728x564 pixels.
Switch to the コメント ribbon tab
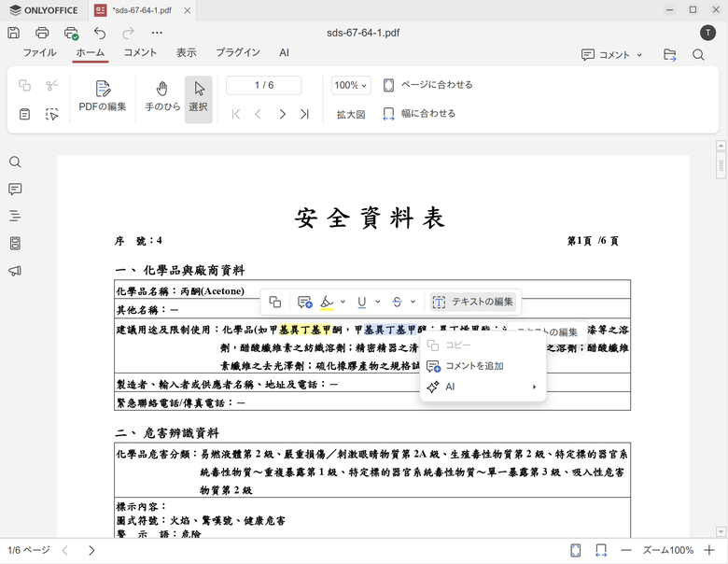(140, 52)
